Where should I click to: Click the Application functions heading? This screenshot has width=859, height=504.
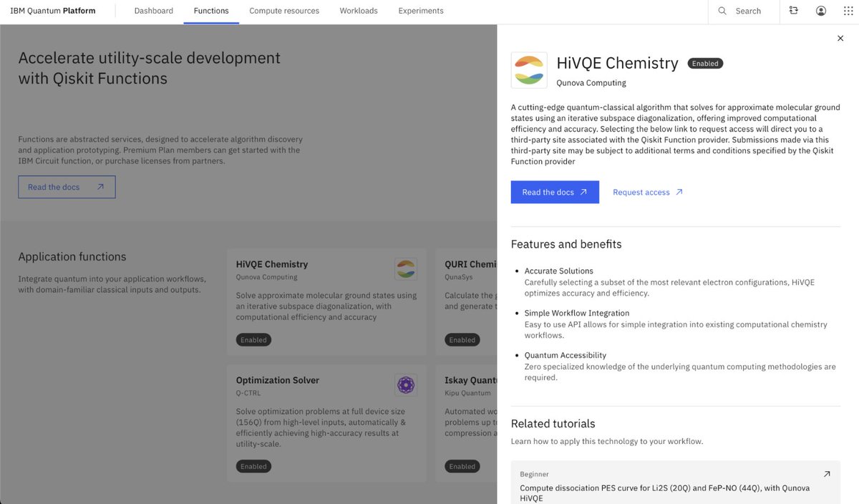point(72,257)
